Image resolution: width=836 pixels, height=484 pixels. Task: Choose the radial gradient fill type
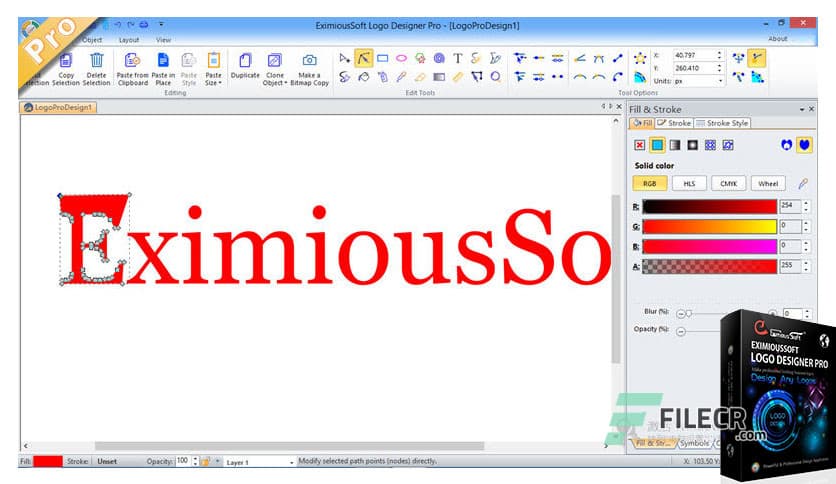point(693,145)
